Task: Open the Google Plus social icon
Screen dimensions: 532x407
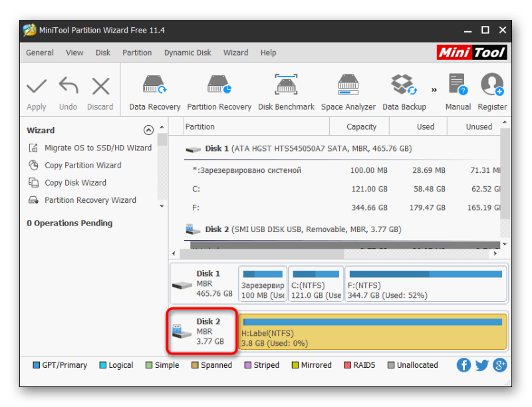Action: click(500, 365)
